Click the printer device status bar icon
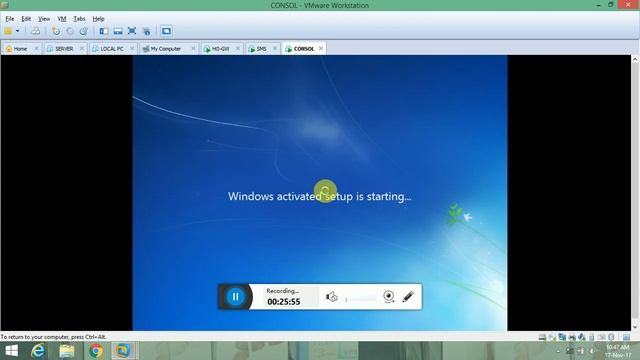Screen dimensions: 640x360 click(x=572, y=337)
